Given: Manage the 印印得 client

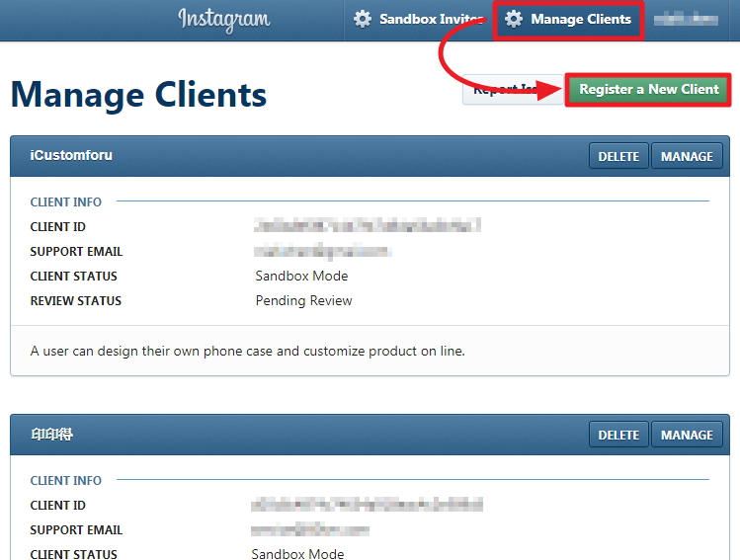Looking at the screenshot, I should [687, 435].
